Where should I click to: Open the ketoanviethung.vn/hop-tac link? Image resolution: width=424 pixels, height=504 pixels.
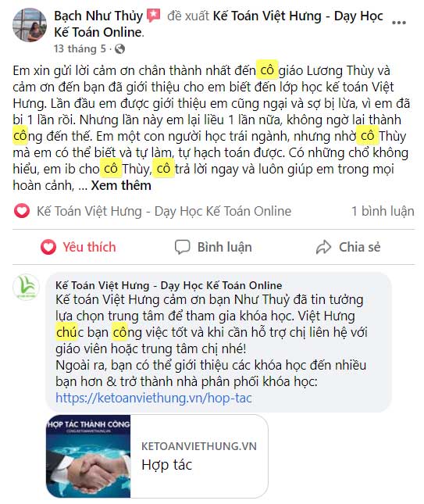pyautogui.click(x=154, y=398)
